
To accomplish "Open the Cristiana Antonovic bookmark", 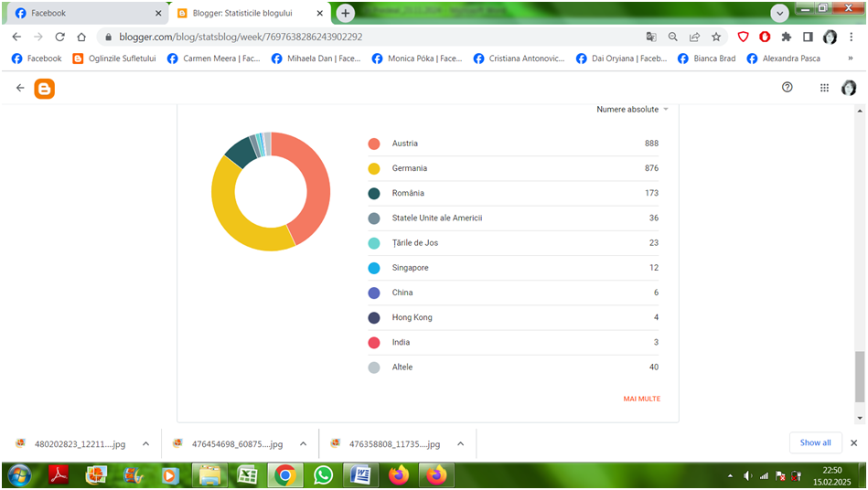I will click(x=520, y=59).
